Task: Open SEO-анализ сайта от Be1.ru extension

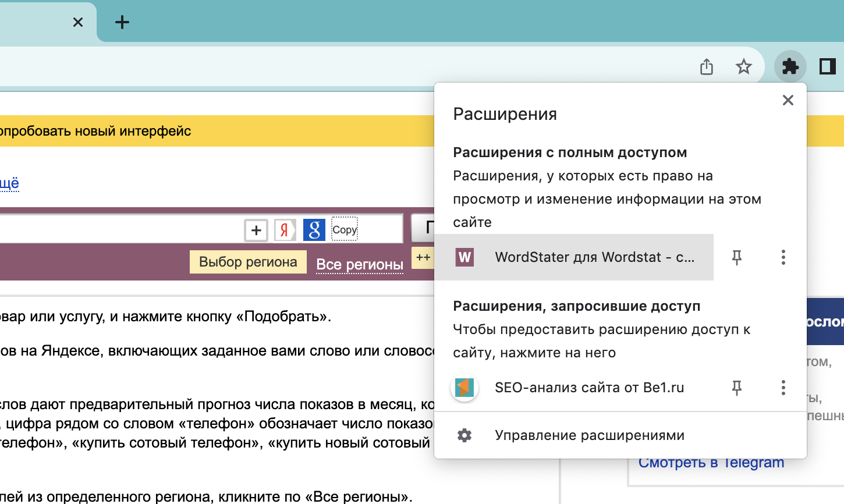Action: (x=574, y=388)
